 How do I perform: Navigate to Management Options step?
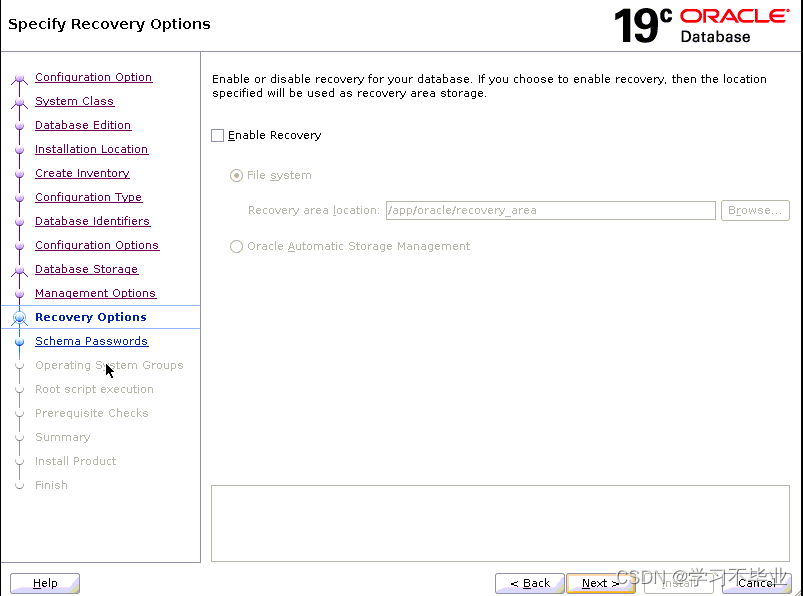point(95,293)
